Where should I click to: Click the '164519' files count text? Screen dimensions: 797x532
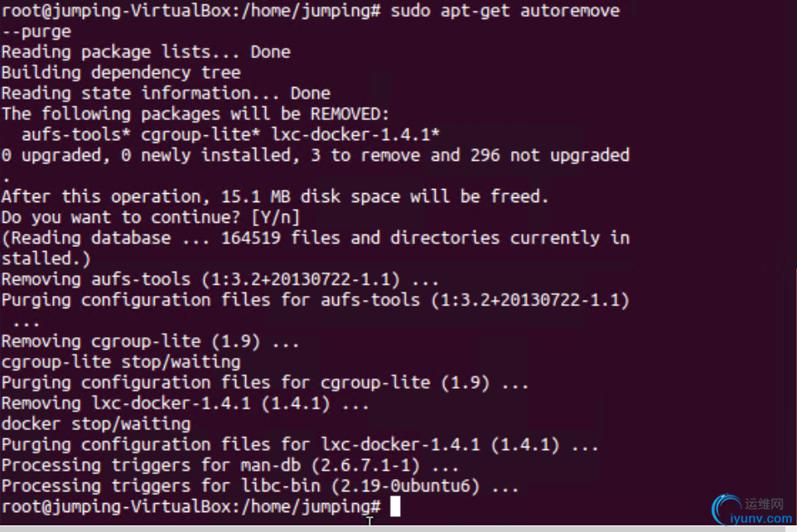250,238
